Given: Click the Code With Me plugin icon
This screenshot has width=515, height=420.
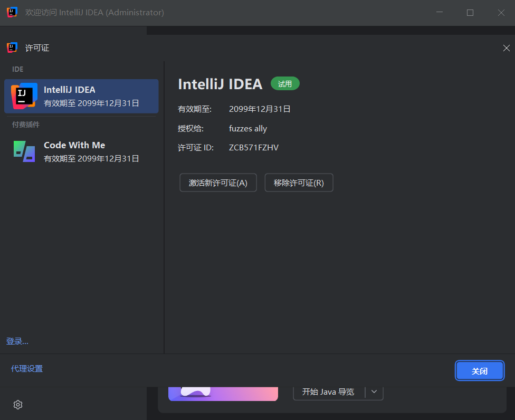Looking at the screenshot, I should click(x=24, y=151).
